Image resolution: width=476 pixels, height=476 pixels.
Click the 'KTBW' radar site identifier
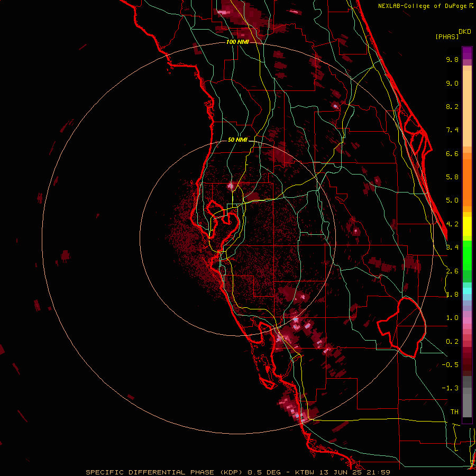tap(306, 472)
